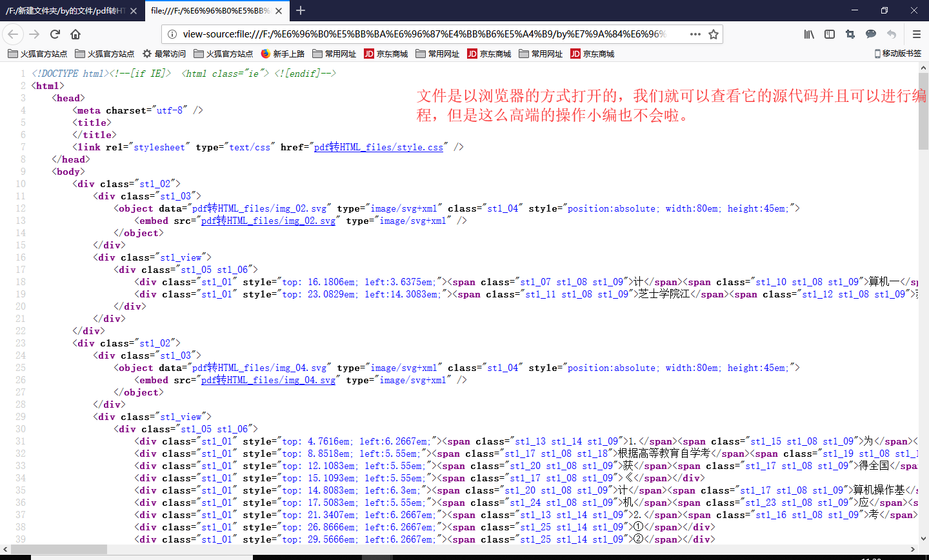Close the pdf转HT tab

[134, 11]
